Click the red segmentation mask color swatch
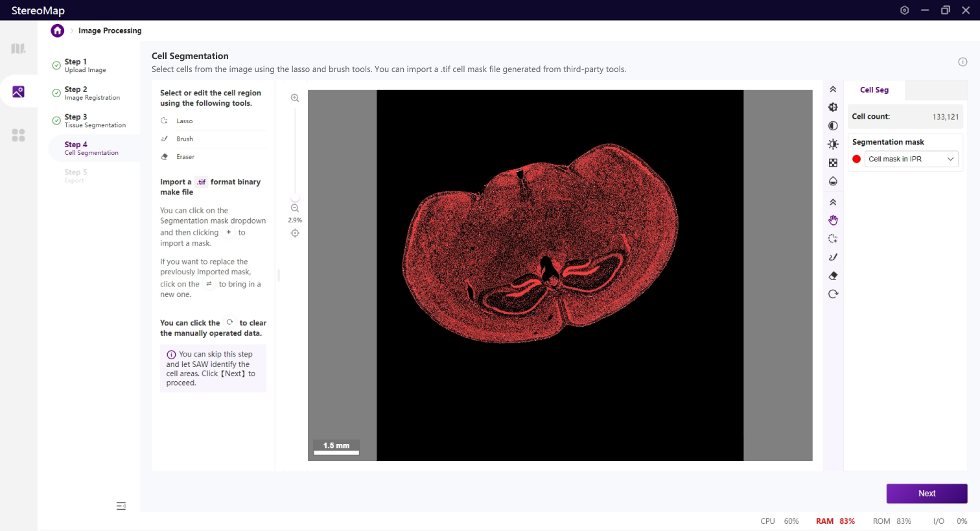This screenshot has width=980, height=531. tap(856, 159)
